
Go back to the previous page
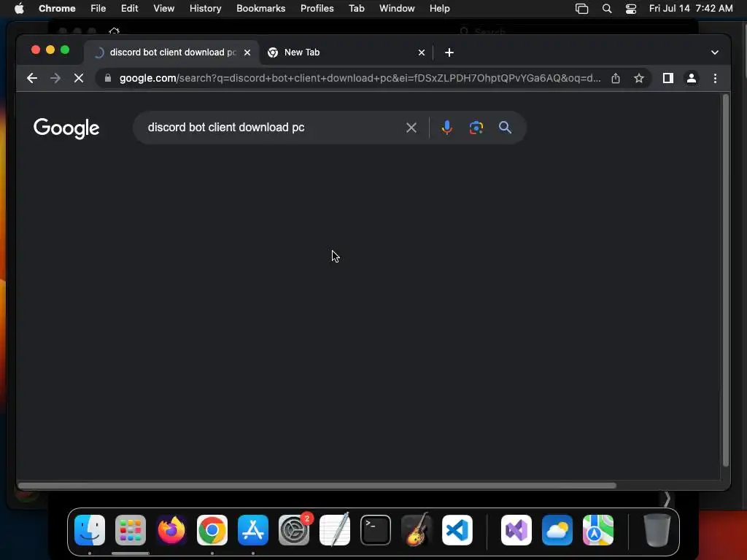tap(32, 78)
